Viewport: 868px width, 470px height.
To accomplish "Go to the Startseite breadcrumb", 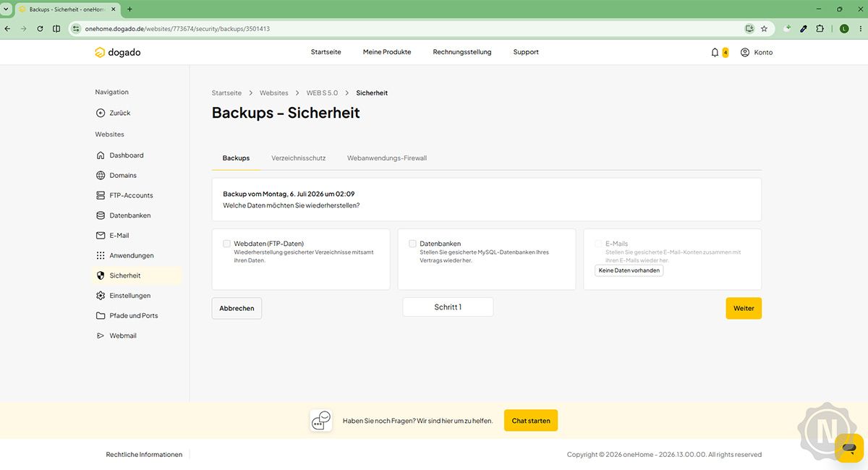I will pos(226,93).
